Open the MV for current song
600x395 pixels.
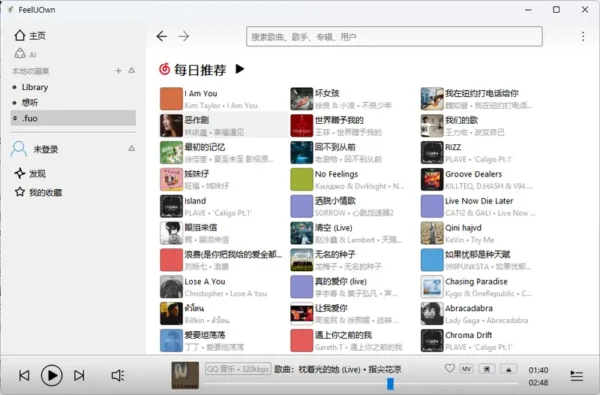pos(466,369)
